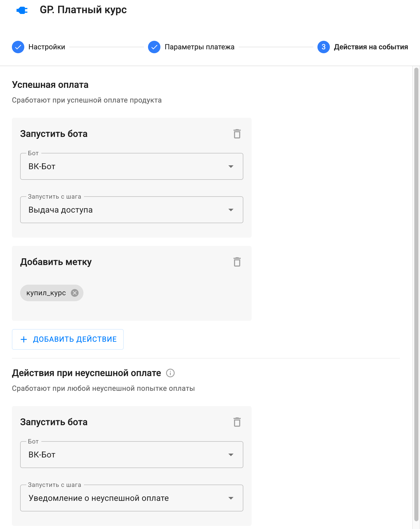The image size is (420, 529).
Task: Delete the Добавить метку action
Action: coord(237,262)
